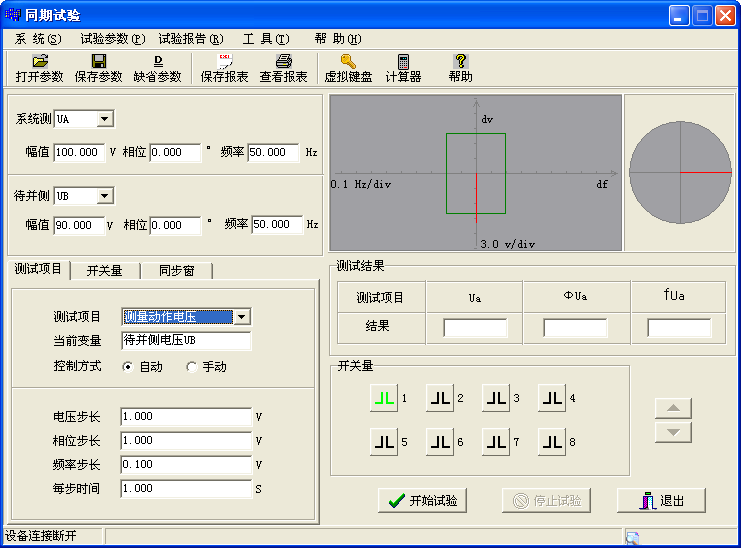
Task: Launch the 计算器 calculator tool
Action: tap(403, 62)
